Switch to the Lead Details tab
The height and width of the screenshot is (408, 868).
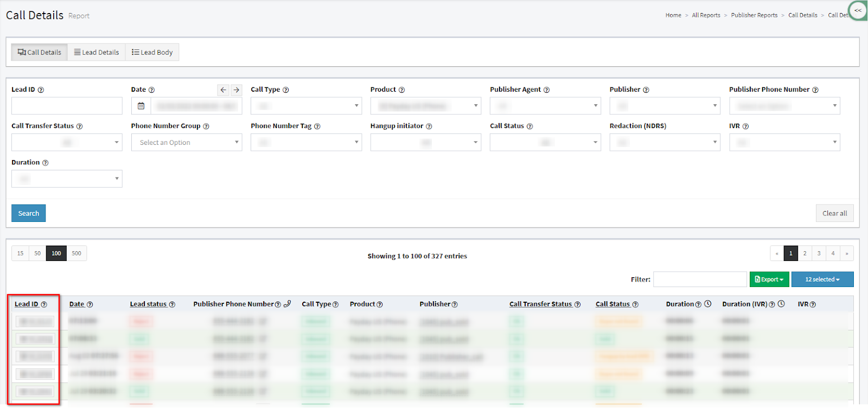point(97,53)
